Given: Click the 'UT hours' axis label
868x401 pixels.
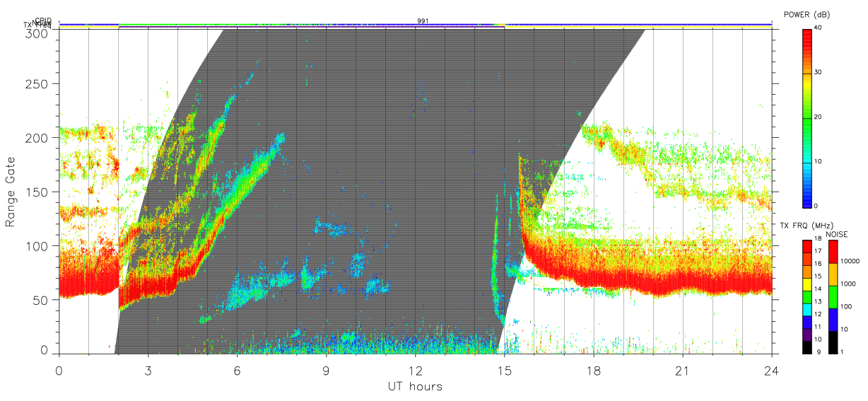Looking at the screenshot, I should 415,386.
